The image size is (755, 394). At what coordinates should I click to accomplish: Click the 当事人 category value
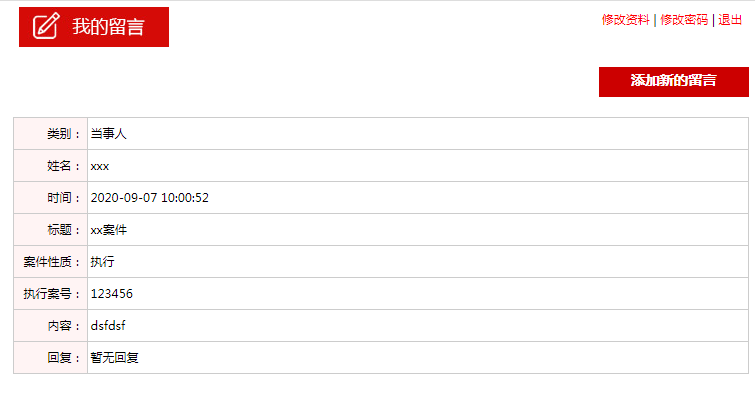point(108,134)
